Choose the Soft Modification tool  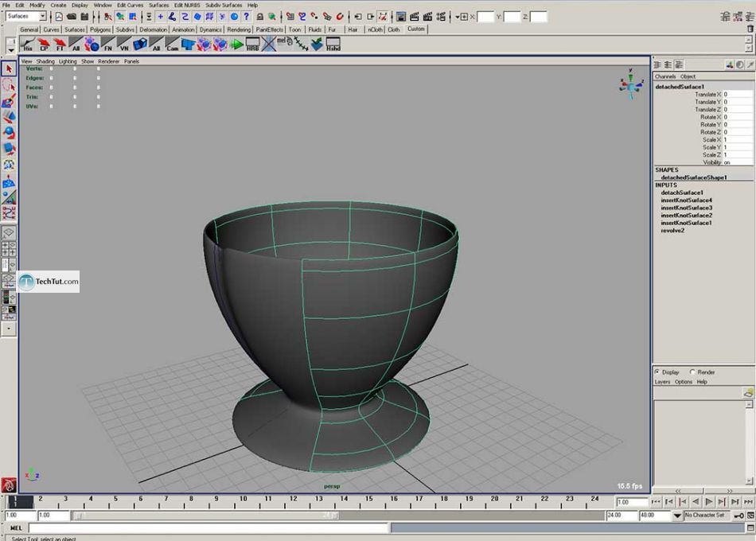pyautogui.click(x=9, y=181)
